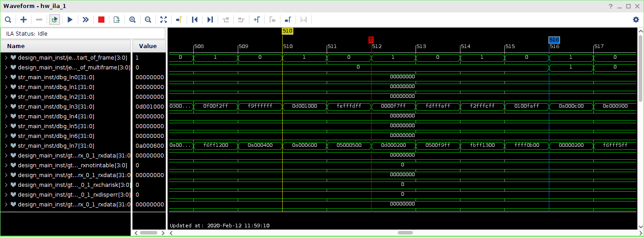Zoom in on the waveform
This screenshot has height=238, width=644.
[132, 20]
